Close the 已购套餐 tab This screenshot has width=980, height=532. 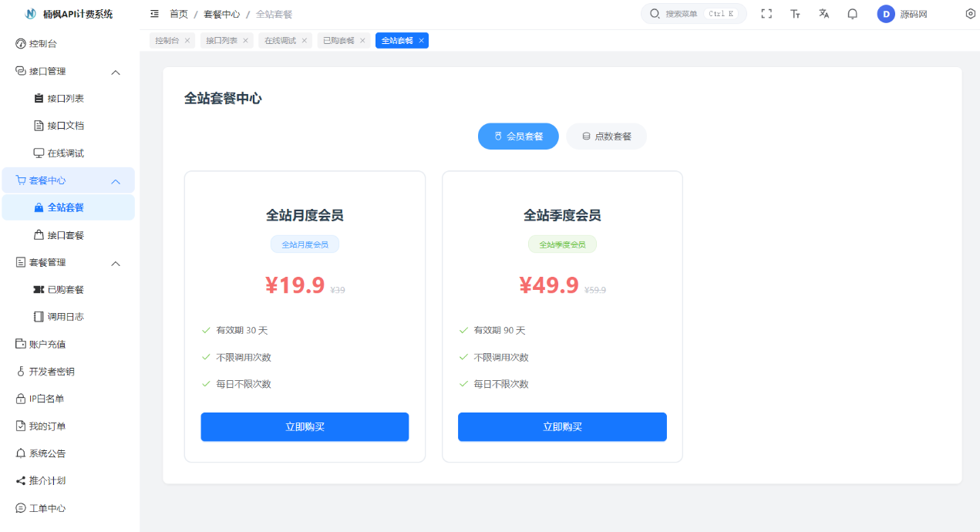[362, 41]
